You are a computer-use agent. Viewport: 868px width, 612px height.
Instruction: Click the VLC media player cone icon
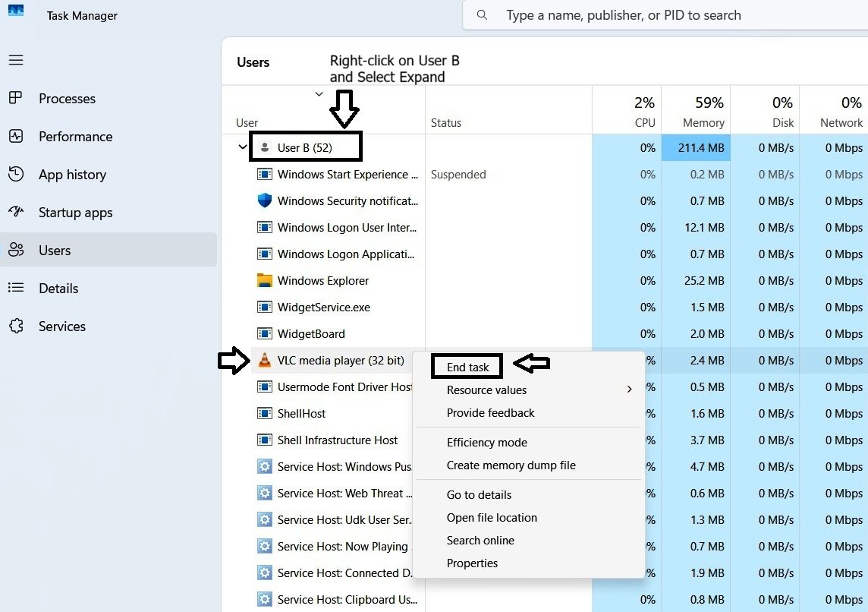(265, 360)
